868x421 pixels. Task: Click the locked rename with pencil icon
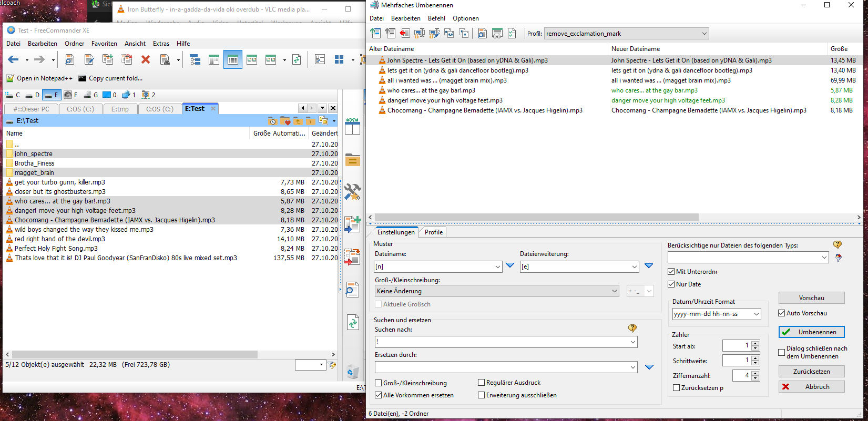click(x=434, y=33)
